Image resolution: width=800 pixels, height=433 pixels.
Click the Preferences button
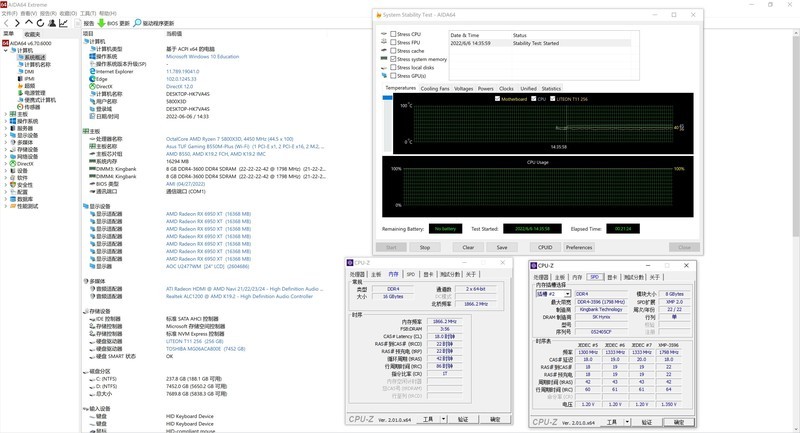click(578, 247)
